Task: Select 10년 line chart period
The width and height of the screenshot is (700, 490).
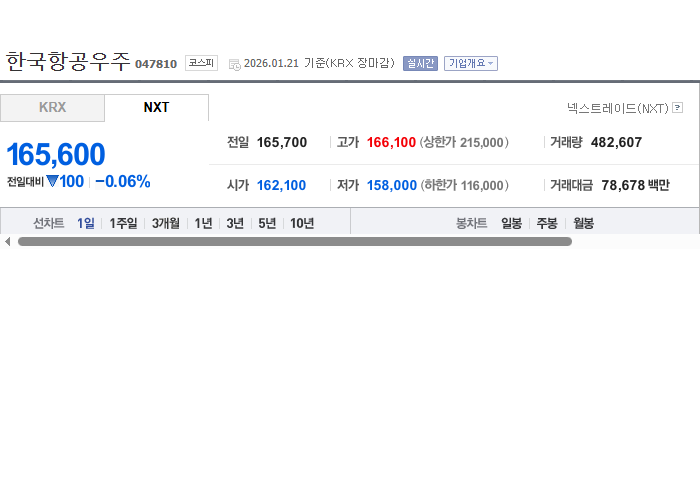Action: pos(302,223)
